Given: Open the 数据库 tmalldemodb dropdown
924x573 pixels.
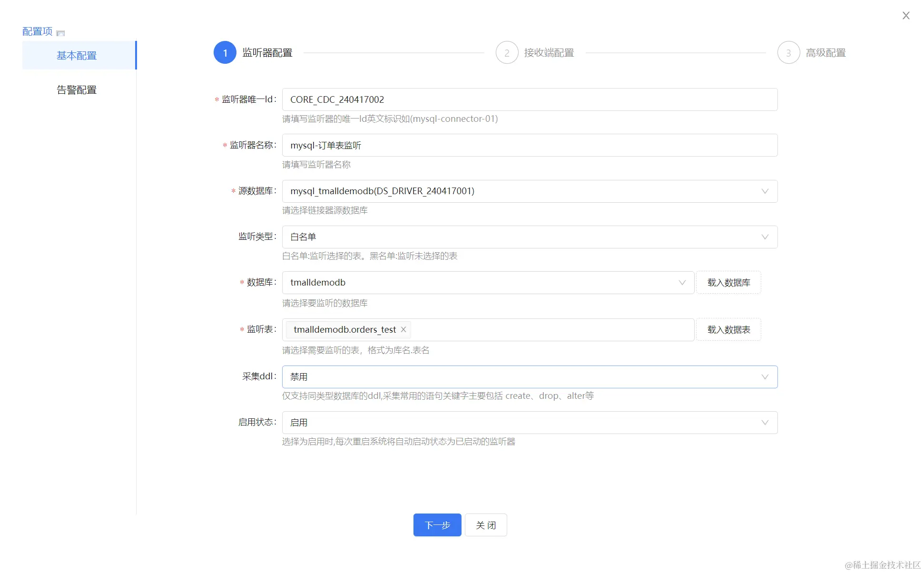Looking at the screenshot, I should click(x=682, y=283).
